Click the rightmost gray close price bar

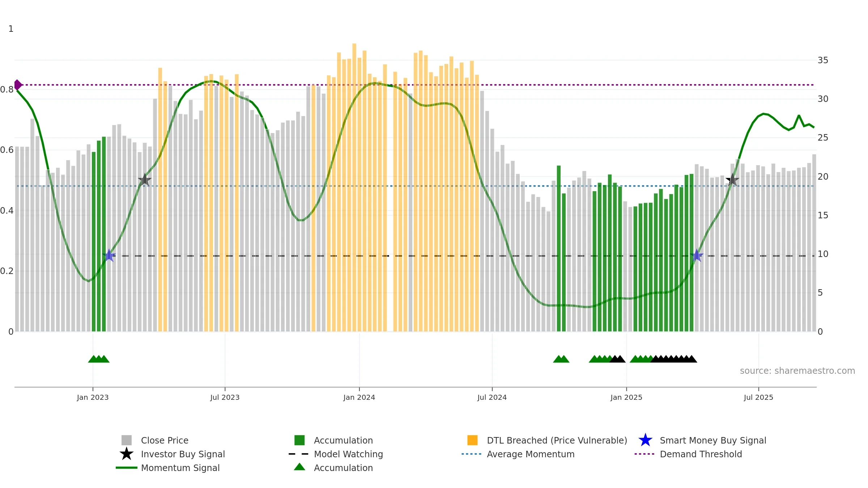pyautogui.click(x=814, y=243)
